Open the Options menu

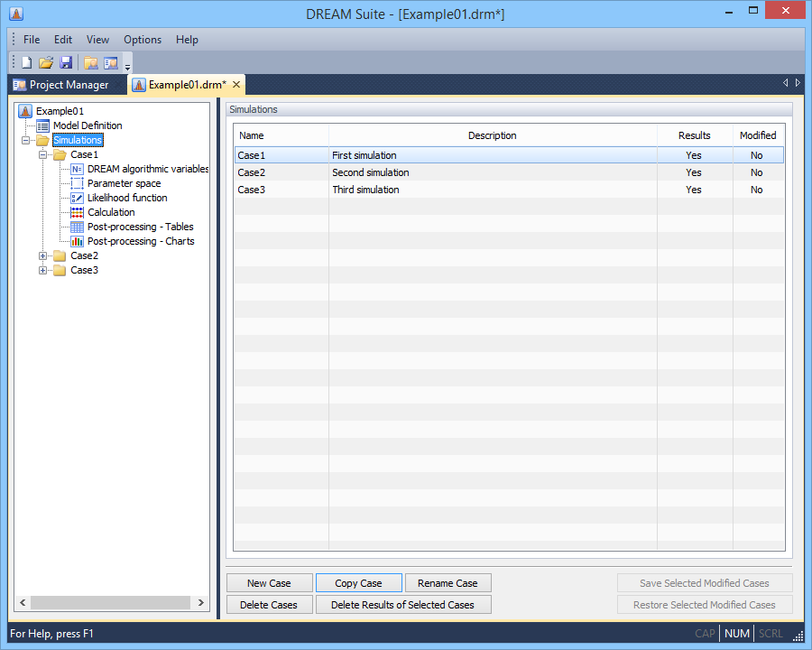point(143,40)
